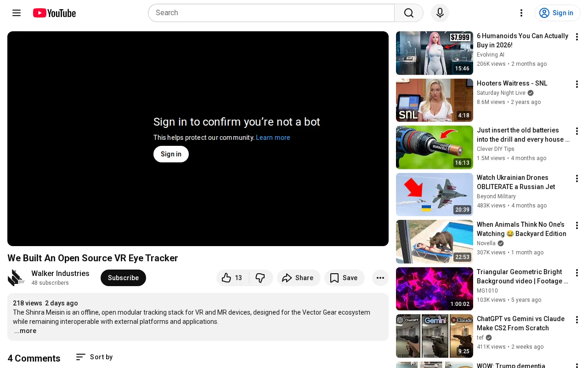Viewport: 588px width, 368px height.
Task: Open the Learn more link
Action: tap(273, 138)
